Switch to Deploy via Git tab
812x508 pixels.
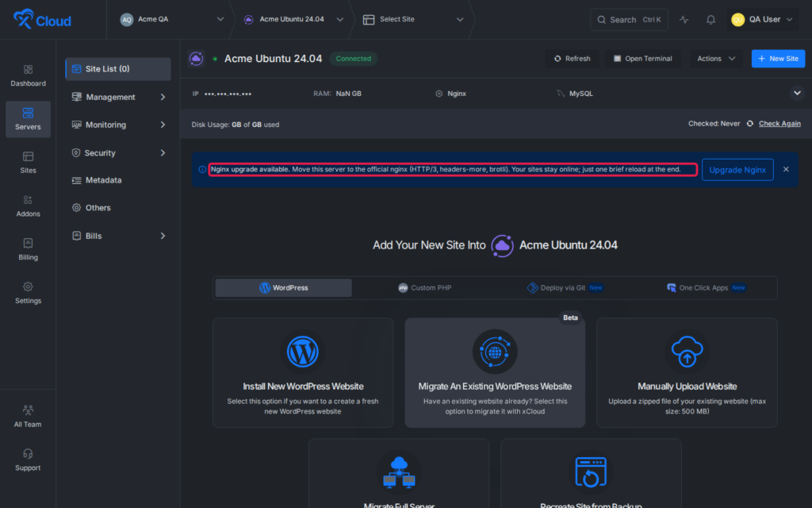pyautogui.click(x=565, y=287)
